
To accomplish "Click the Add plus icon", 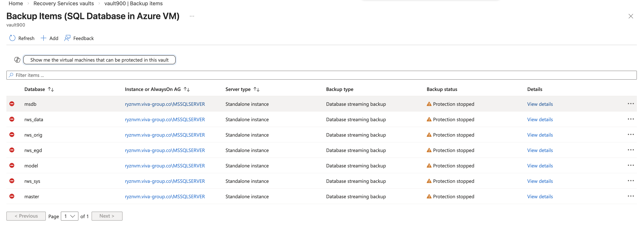I will pos(44,38).
